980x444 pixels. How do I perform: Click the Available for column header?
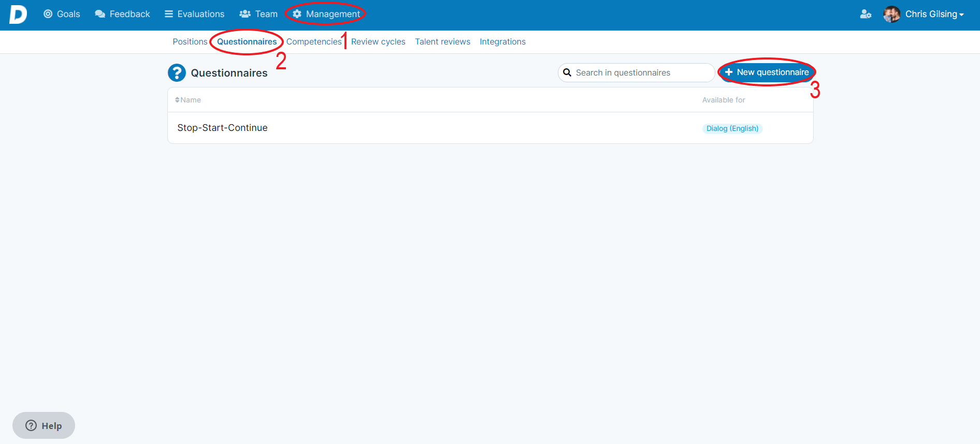pyautogui.click(x=724, y=100)
